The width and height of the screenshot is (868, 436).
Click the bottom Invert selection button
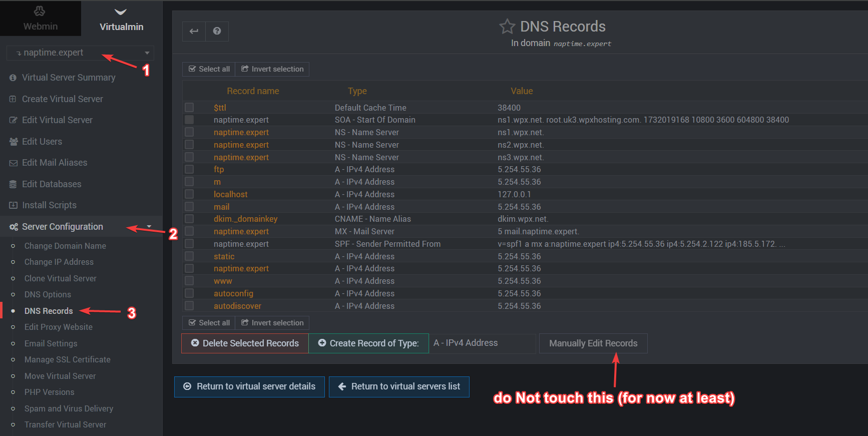272,323
